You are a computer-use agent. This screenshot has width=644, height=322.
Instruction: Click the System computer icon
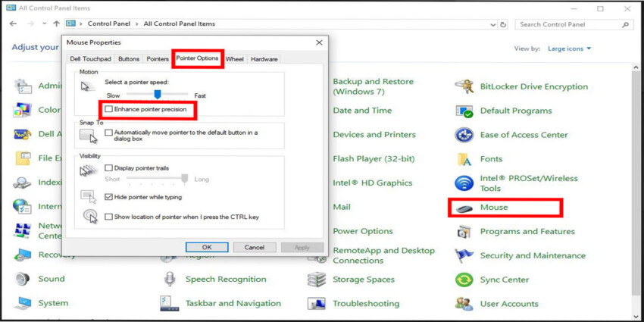coord(22,303)
